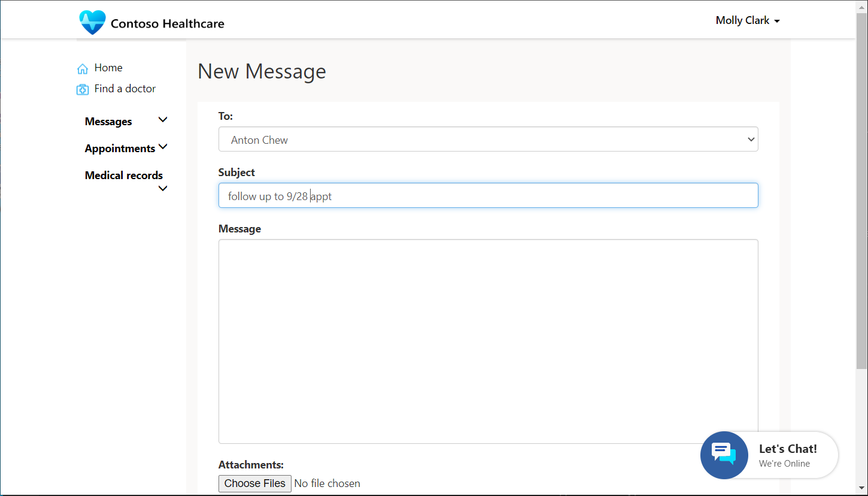Image resolution: width=868 pixels, height=496 pixels.
Task: Click inside the Message text area
Action: click(488, 341)
